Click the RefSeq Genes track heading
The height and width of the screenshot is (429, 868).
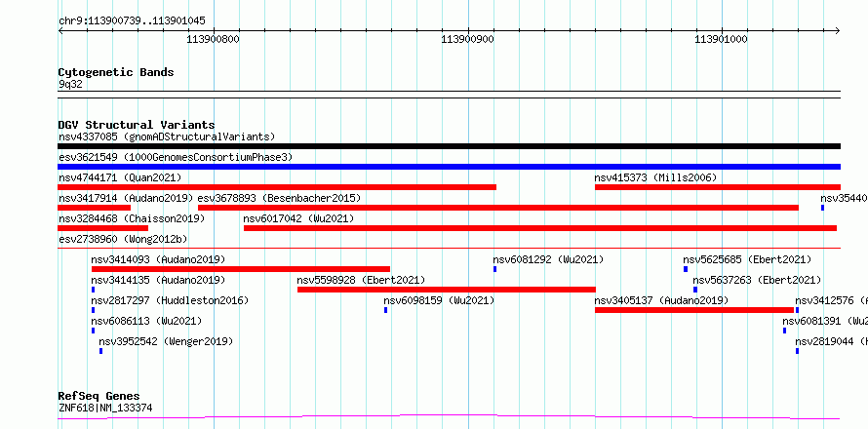click(99, 397)
